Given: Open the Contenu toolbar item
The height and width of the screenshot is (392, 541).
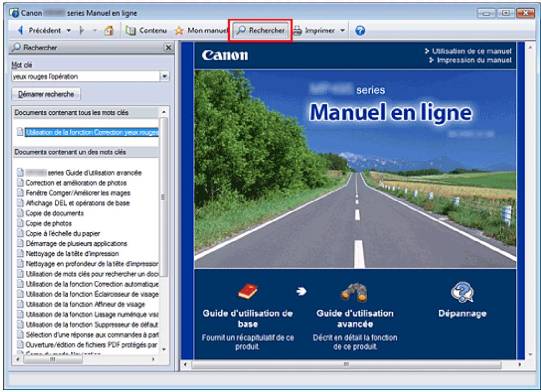Looking at the screenshot, I should tap(146, 30).
